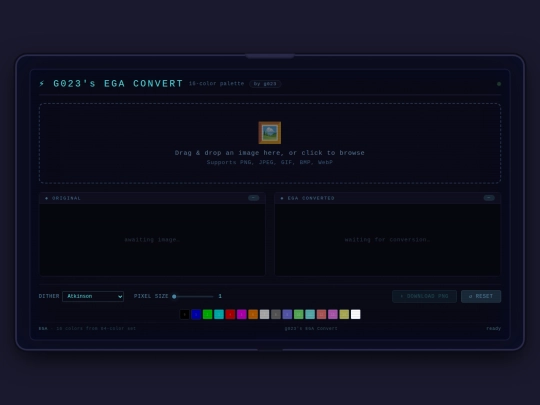Screen dimensions: 540x405
Task: Click the 'waiting for conversion' placeholder text
Action: [387, 240]
